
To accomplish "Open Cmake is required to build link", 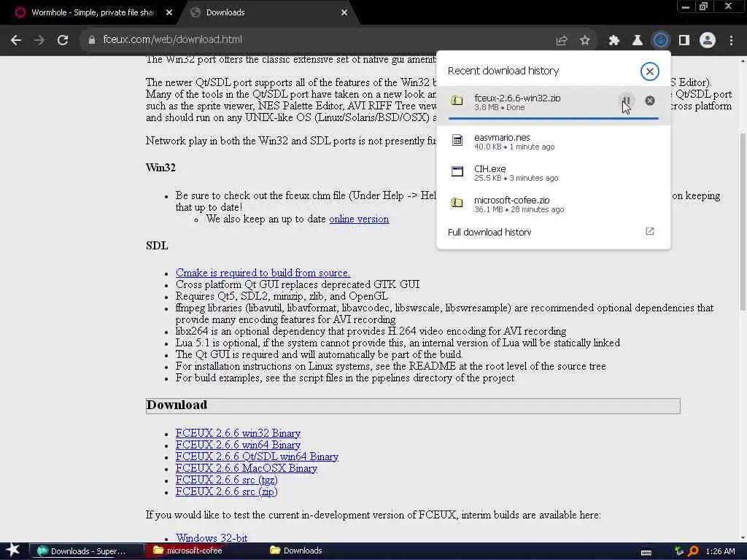I will 263,273.
